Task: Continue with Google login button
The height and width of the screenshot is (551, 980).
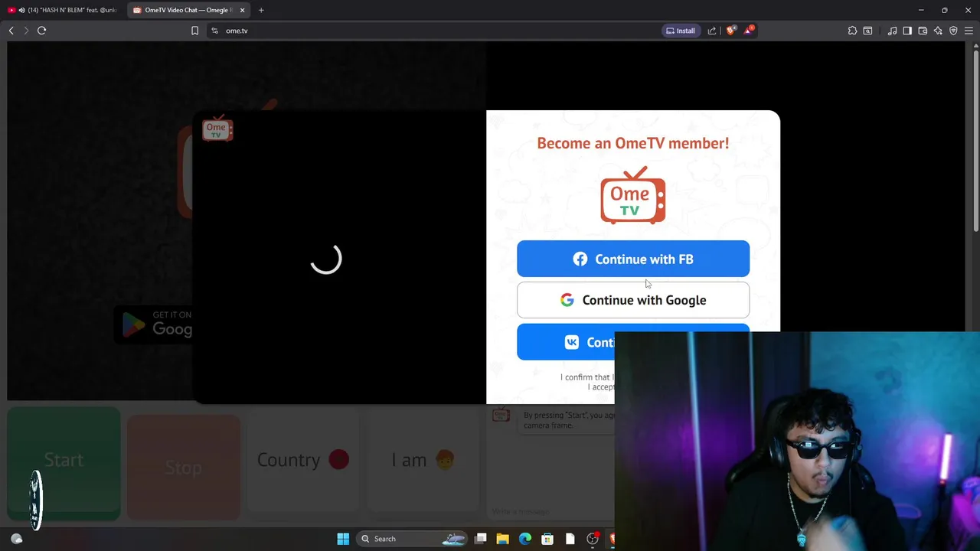Action: tap(633, 300)
